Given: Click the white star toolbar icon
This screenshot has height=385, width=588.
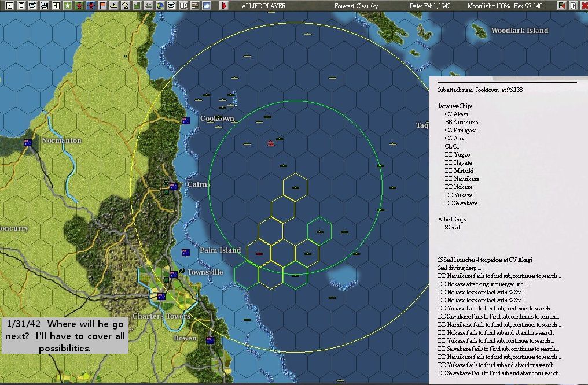Looking at the screenshot, I should point(68,6).
